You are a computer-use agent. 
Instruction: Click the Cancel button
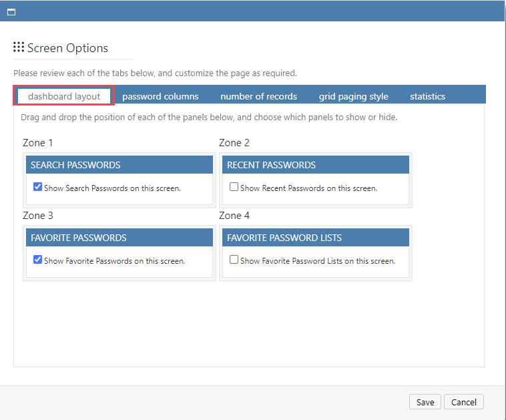[x=463, y=402]
